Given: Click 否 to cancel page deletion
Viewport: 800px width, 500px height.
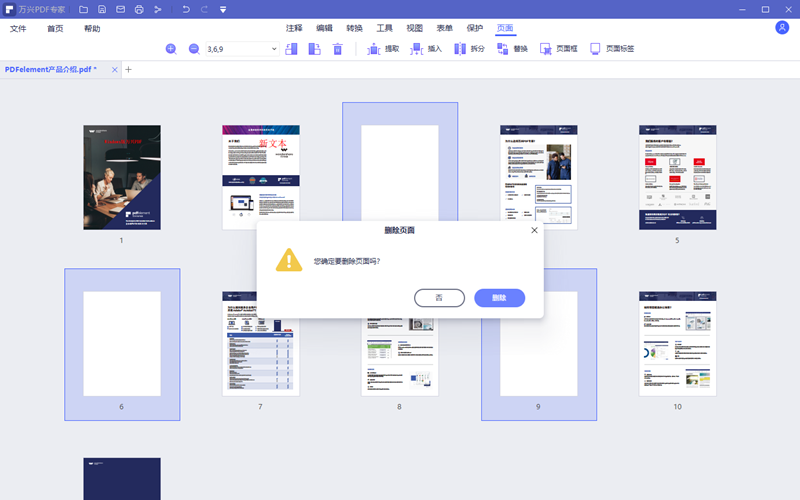Looking at the screenshot, I should pyautogui.click(x=439, y=298).
